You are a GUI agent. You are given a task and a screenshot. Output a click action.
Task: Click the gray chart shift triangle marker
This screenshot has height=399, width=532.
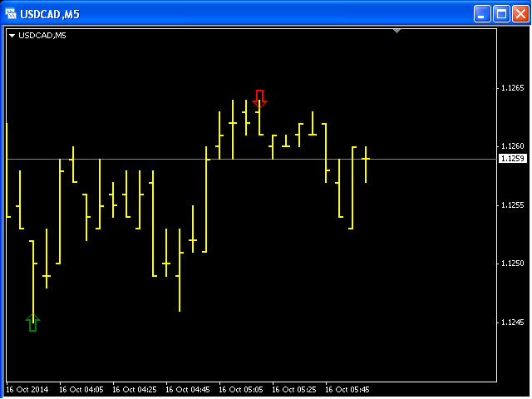coord(397,32)
